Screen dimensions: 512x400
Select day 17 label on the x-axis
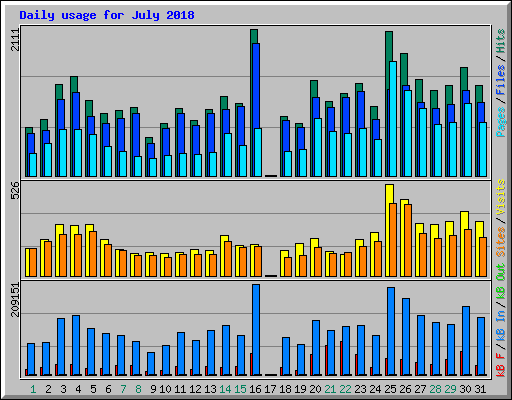(x=270, y=389)
